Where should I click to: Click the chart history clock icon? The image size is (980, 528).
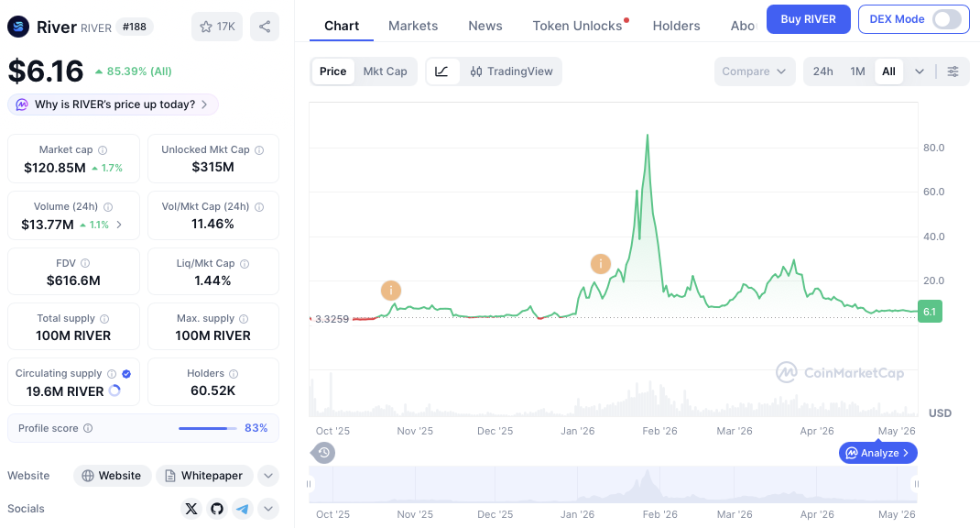pos(323,453)
